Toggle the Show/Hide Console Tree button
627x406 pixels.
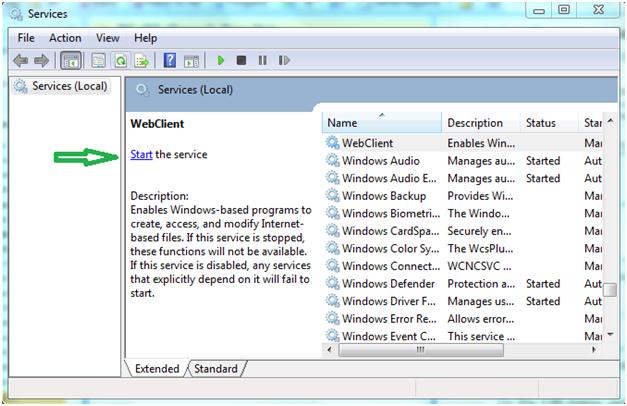coord(72,61)
